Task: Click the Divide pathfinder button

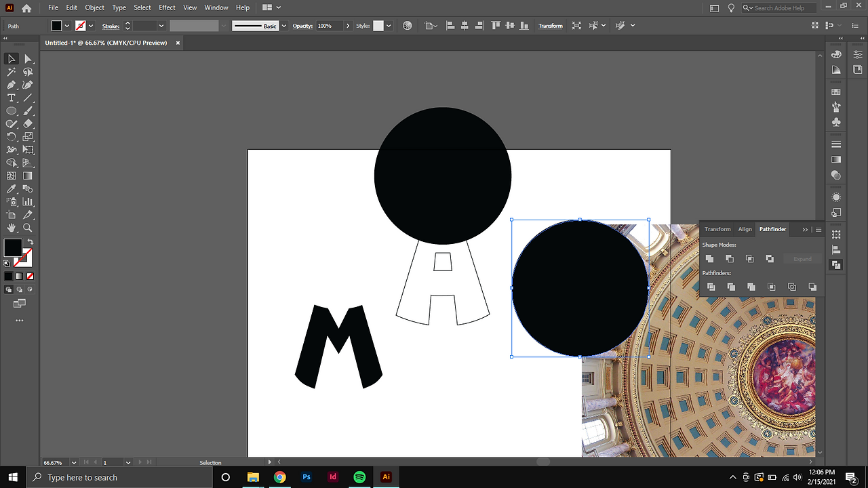Action: pos(711,287)
